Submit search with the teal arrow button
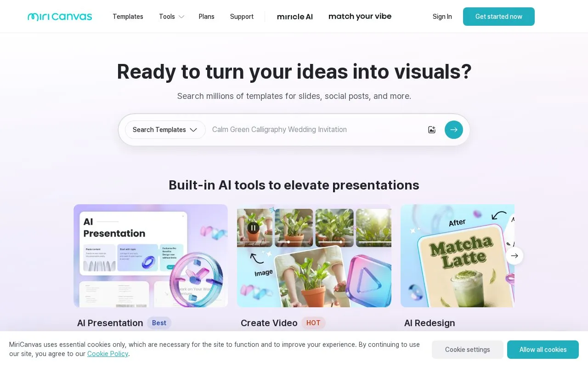 [x=454, y=130]
